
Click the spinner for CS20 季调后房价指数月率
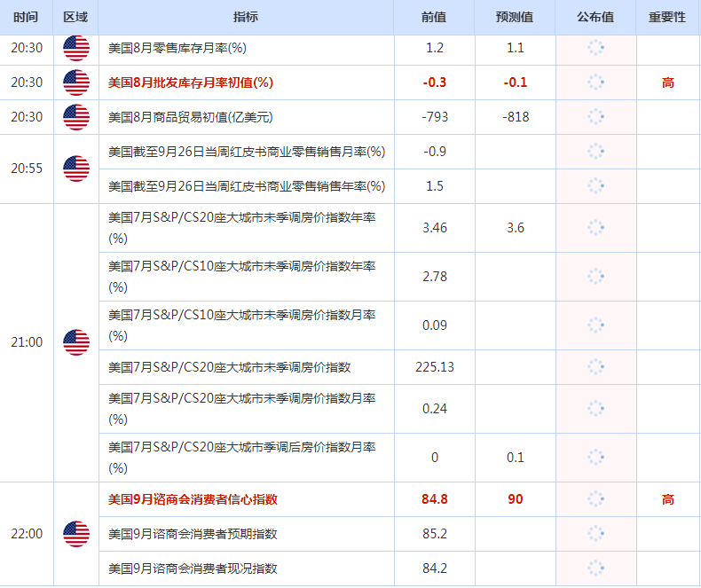click(595, 457)
